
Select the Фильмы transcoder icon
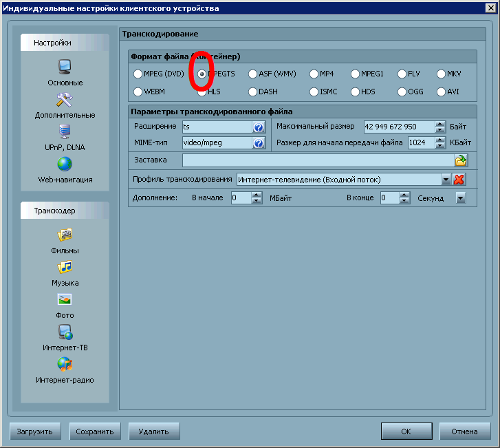click(65, 235)
